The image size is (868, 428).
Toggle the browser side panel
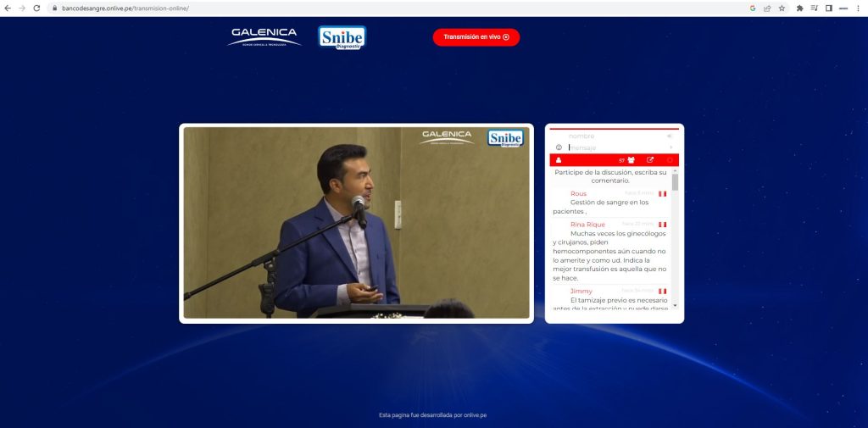[829, 8]
